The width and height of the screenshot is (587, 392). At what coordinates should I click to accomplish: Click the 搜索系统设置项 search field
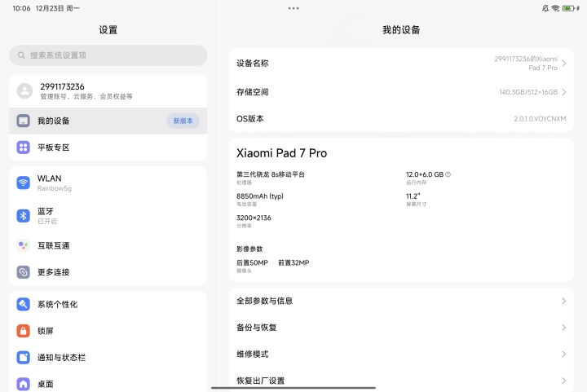tap(108, 55)
